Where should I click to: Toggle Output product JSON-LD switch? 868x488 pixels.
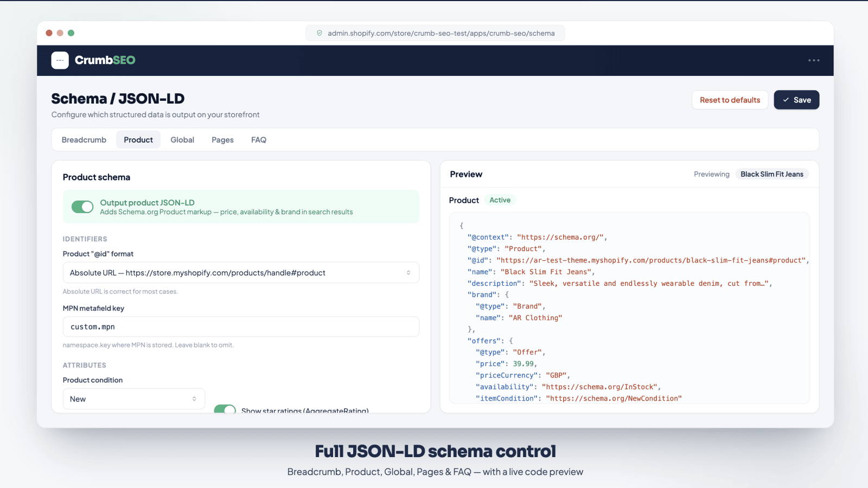82,207
